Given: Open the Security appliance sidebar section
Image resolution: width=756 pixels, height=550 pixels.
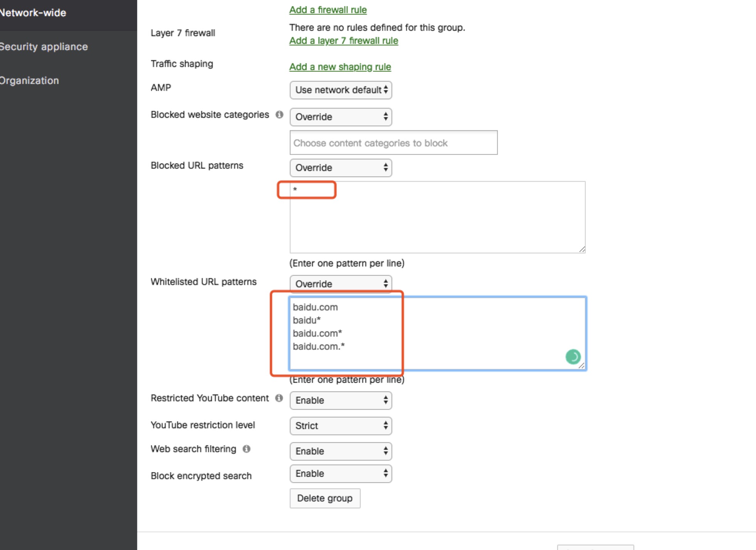Looking at the screenshot, I should [44, 46].
